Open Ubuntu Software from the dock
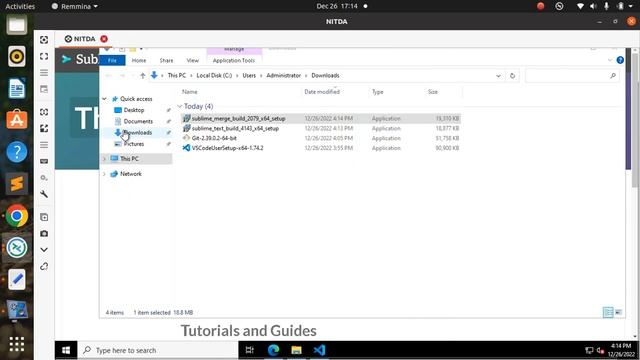 17,120
